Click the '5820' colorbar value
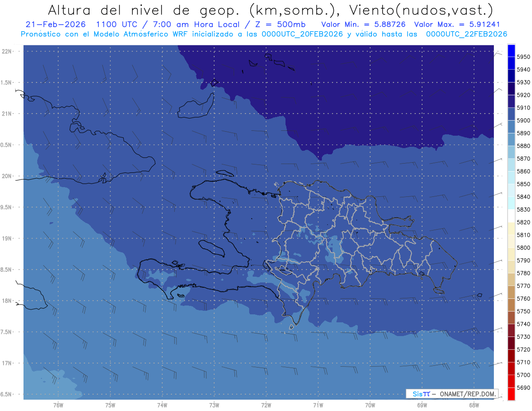The height and width of the screenshot is (411, 532). pos(524,222)
